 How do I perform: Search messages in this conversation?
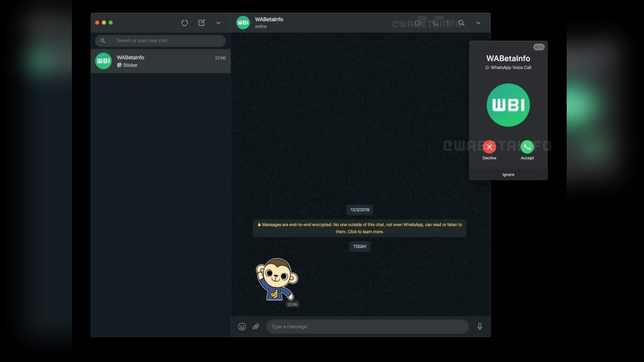(x=461, y=23)
